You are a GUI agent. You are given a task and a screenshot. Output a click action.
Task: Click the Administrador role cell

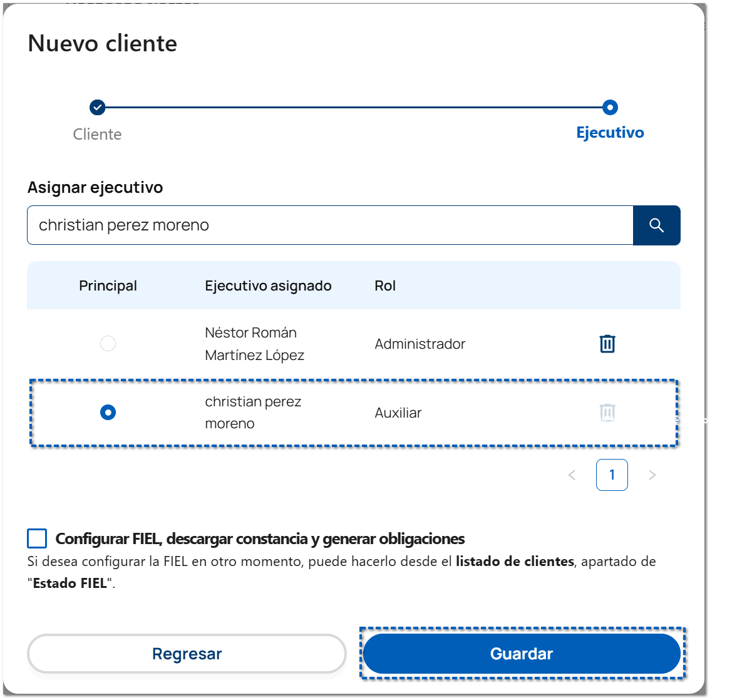(x=420, y=344)
